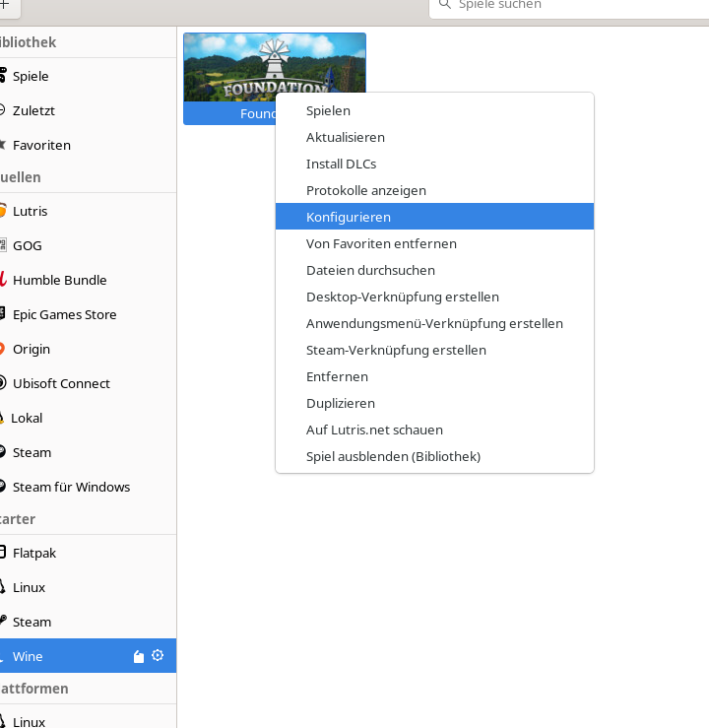Click the Wine manage versions icon
The image size is (709, 728).
coord(139,656)
